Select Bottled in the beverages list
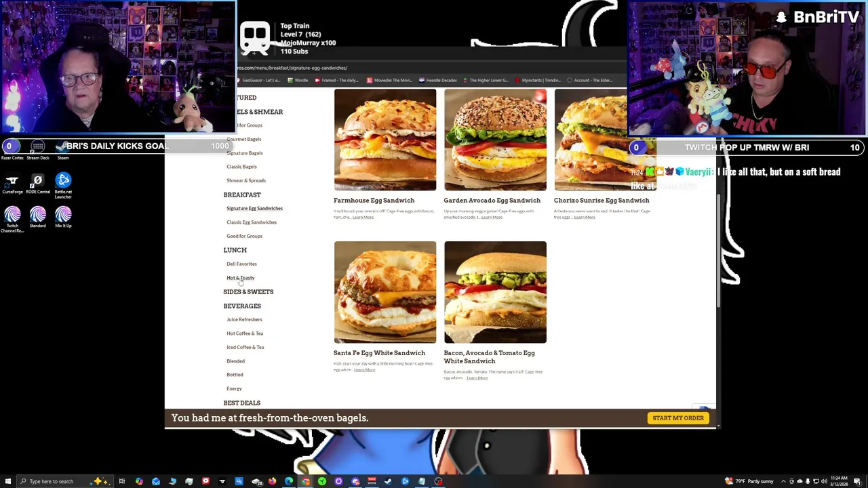Viewport: 868px width, 488px height. click(x=235, y=375)
